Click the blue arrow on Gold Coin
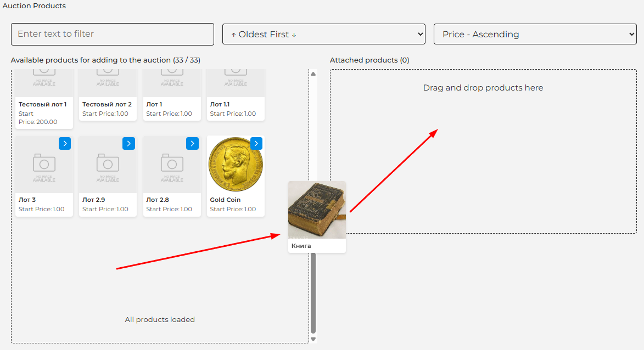 [256, 143]
